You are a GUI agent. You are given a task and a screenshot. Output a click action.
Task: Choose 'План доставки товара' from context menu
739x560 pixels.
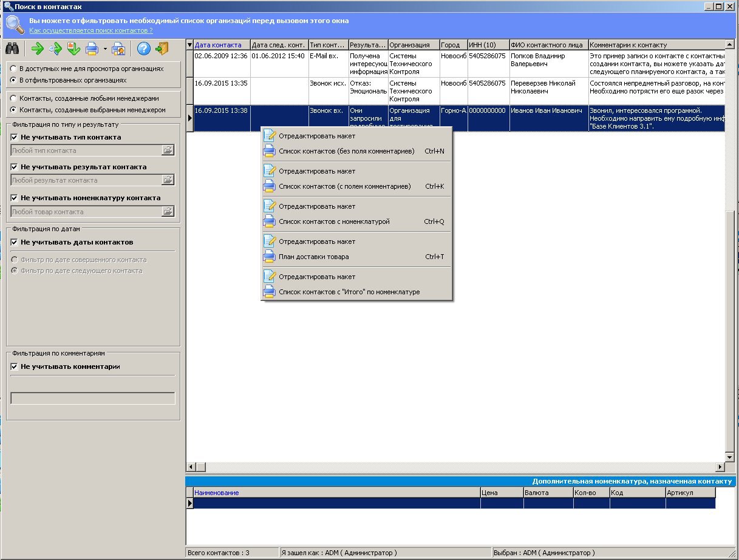[313, 257]
